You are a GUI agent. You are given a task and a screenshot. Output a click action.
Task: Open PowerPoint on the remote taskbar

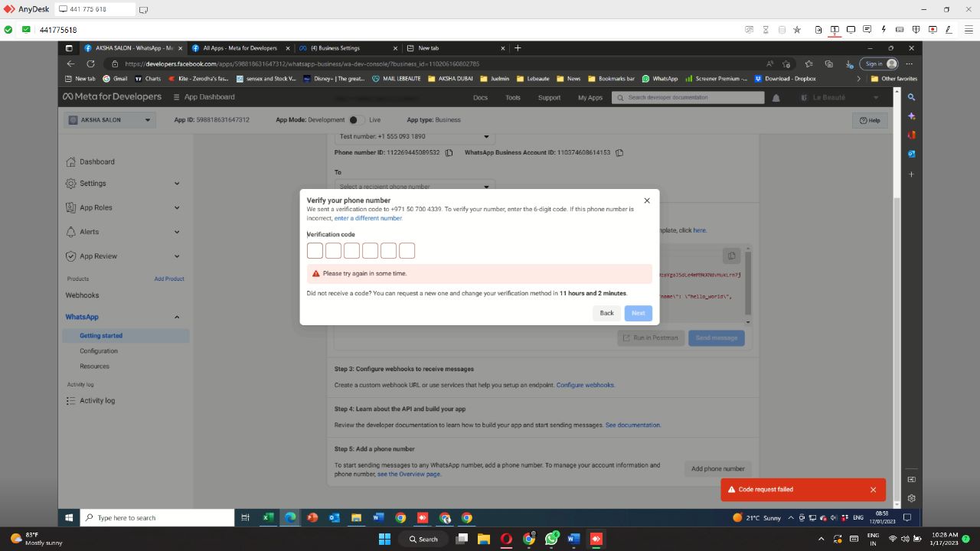[312, 518]
